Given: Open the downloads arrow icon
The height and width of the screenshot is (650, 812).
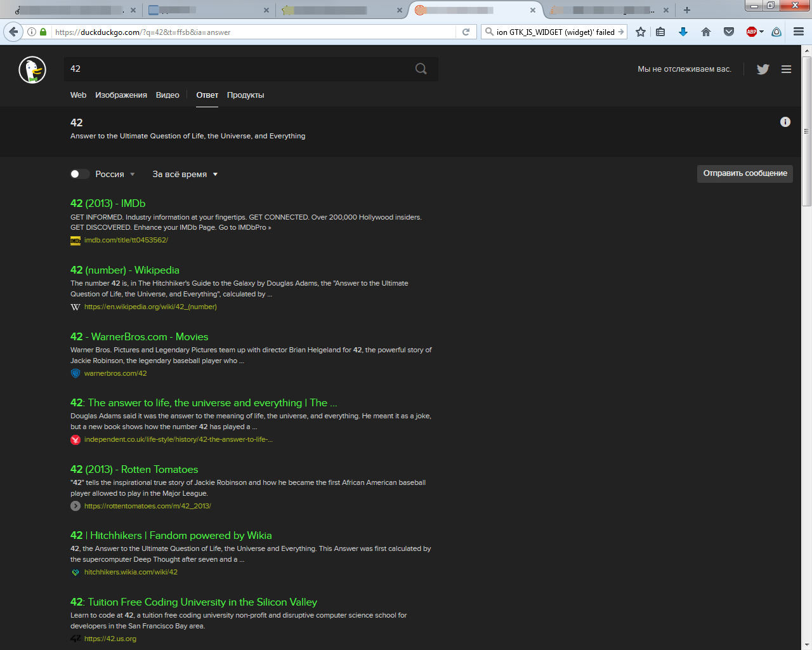Looking at the screenshot, I should tap(683, 32).
